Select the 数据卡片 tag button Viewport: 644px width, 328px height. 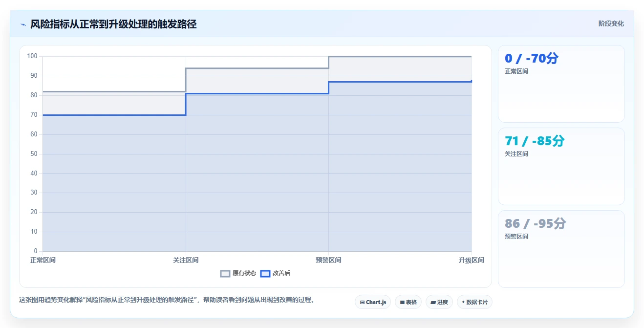pyautogui.click(x=474, y=302)
